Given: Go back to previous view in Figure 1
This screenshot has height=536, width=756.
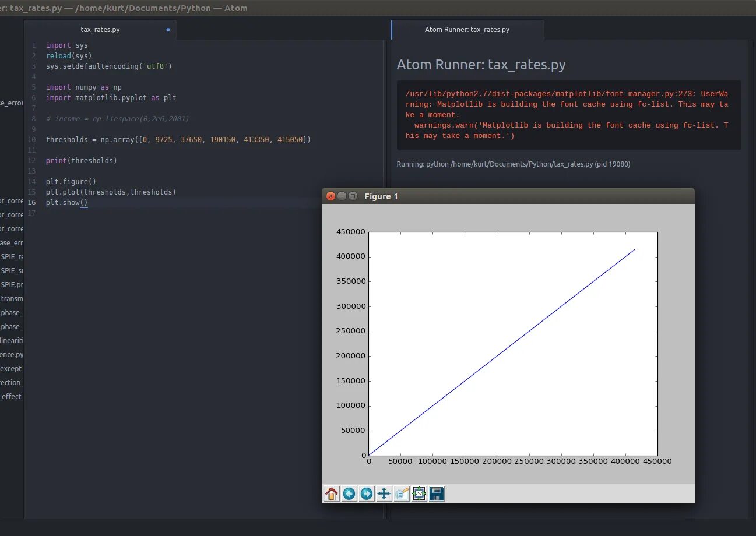Looking at the screenshot, I should click(x=349, y=494).
